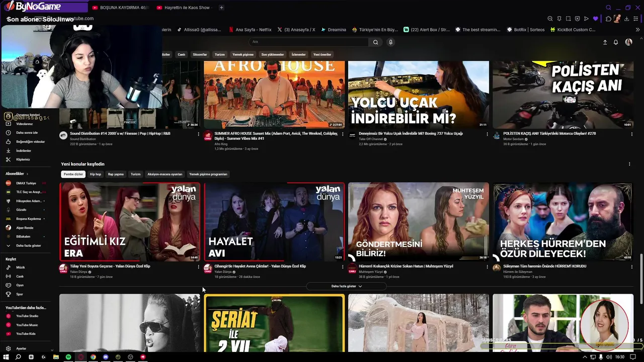Click the ad-blocker shield icon

click(x=577, y=19)
